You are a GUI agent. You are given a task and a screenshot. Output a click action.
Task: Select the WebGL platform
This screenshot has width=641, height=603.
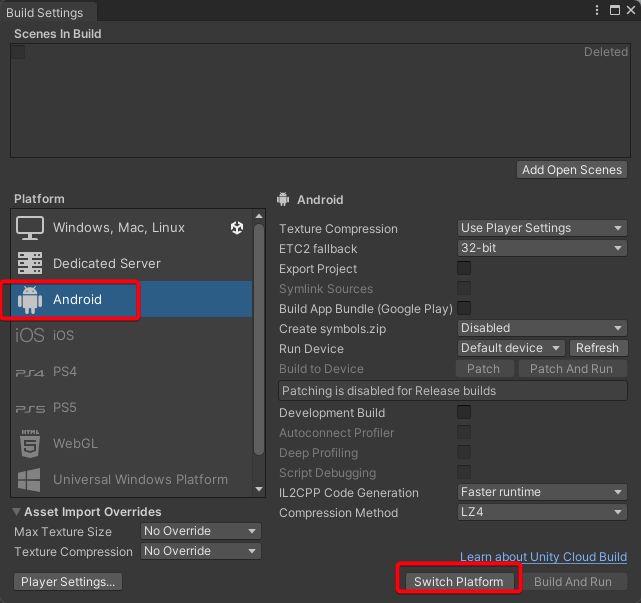click(x=132, y=443)
